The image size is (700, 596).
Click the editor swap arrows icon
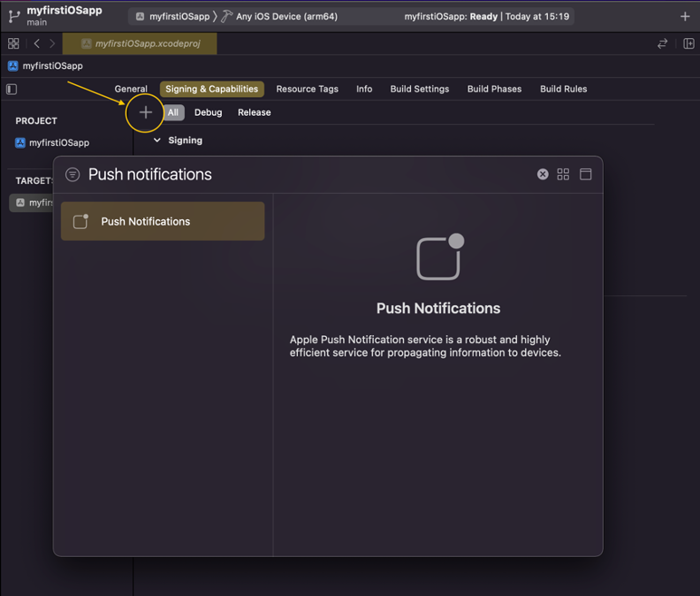coord(663,43)
